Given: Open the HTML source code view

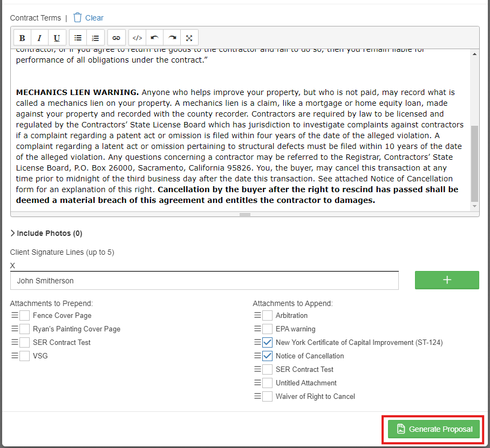Looking at the screenshot, I should 138,38.
